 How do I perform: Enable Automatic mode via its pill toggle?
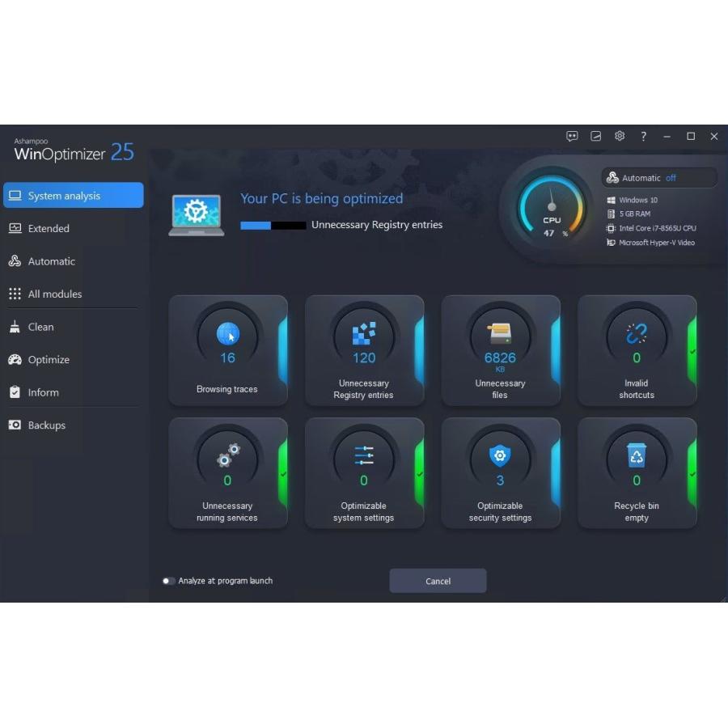point(659,177)
